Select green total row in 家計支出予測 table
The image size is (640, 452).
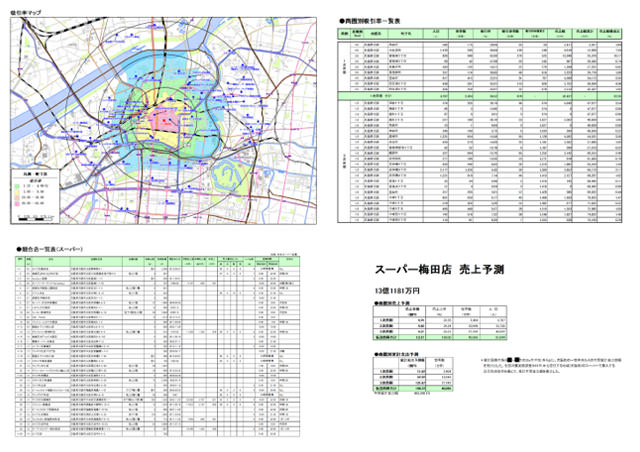413,389
